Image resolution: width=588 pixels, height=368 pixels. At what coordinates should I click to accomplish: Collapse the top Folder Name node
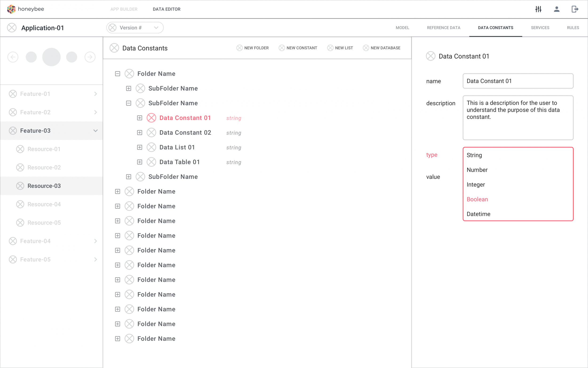(x=118, y=74)
